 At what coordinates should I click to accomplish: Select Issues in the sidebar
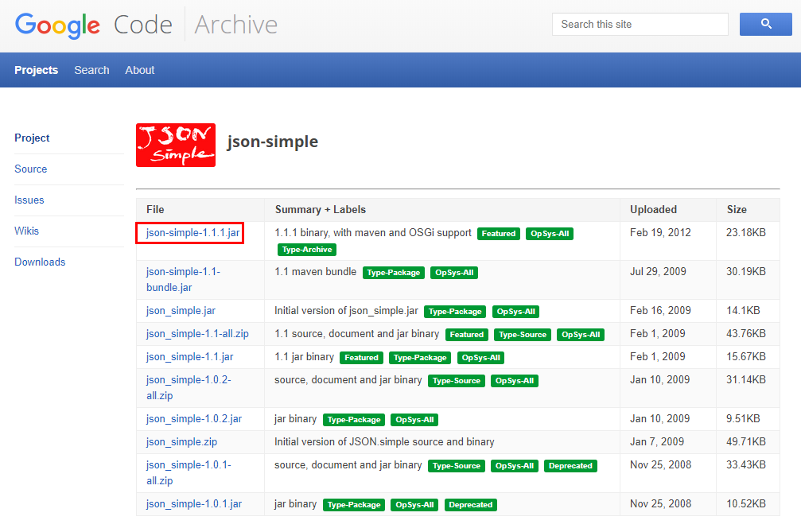pyautogui.click(x=29, y=200)
